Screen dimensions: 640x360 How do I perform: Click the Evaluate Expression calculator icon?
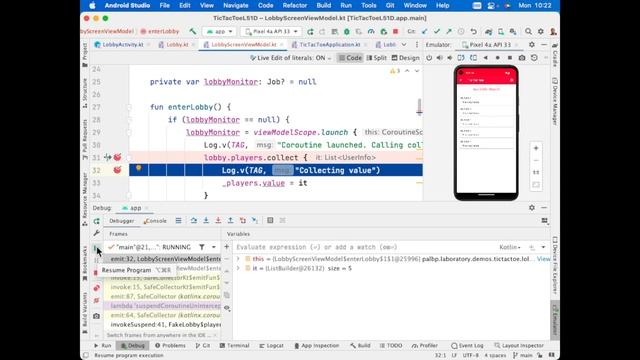[x=270, y=220]
